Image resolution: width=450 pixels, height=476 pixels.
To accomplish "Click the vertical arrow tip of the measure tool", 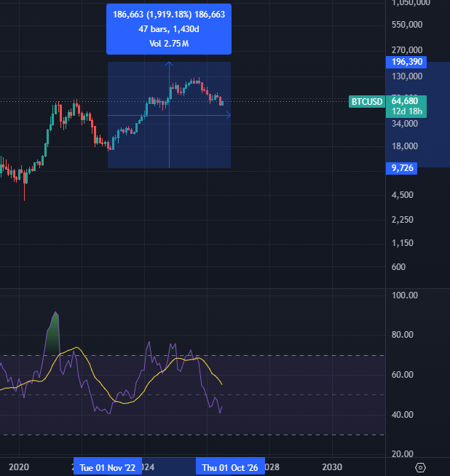I will [169, 64].
